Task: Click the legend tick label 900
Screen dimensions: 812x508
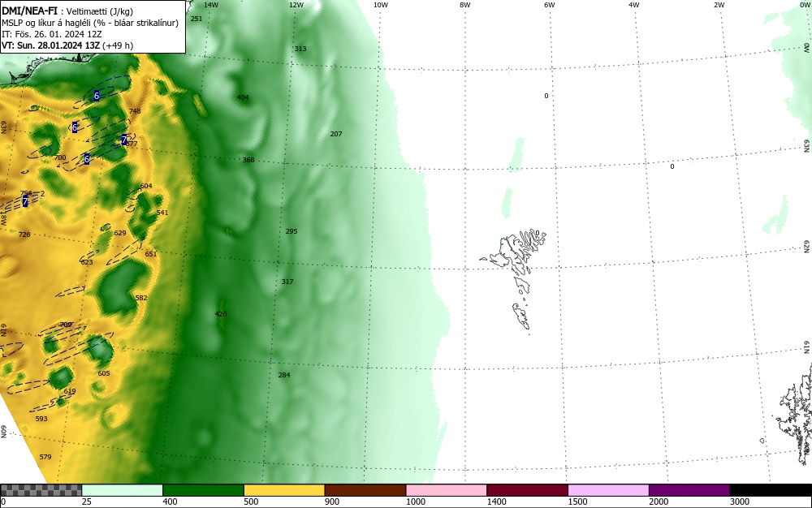Action: click(x=332, y=502)
